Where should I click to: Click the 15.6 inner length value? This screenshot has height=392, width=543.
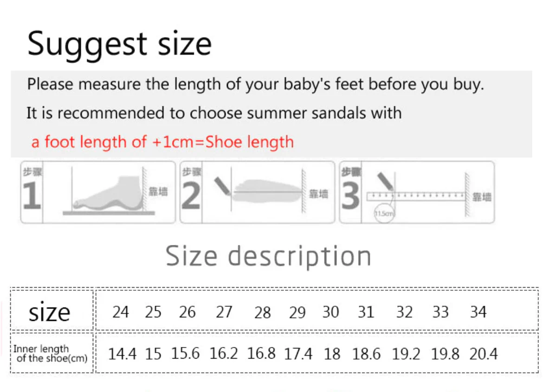click(185, 354)
